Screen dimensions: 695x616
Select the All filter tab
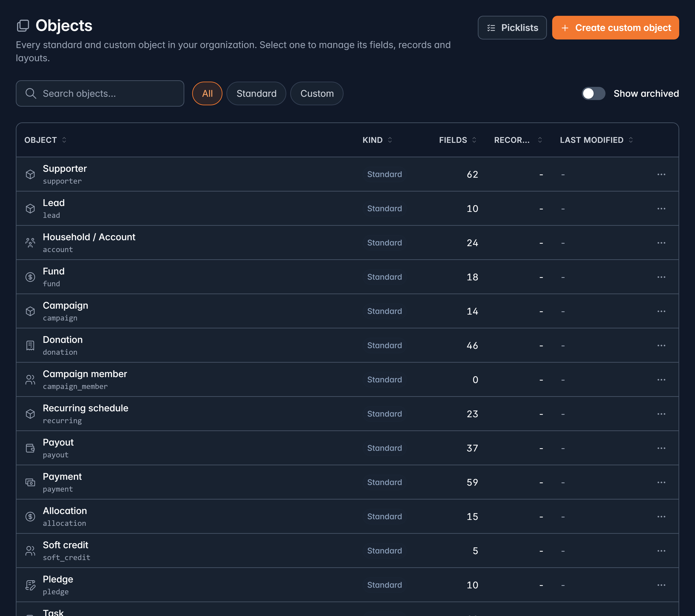207,93
